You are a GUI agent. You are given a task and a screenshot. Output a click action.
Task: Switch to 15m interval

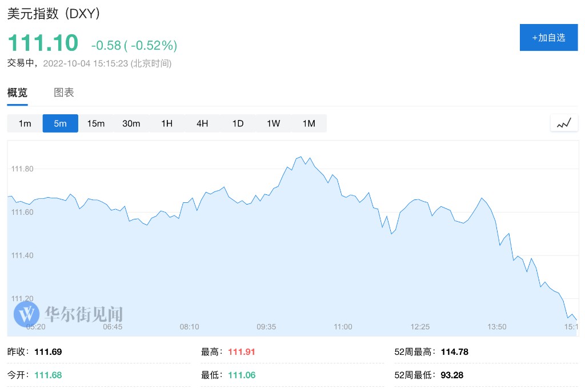[x=95, y=123]
